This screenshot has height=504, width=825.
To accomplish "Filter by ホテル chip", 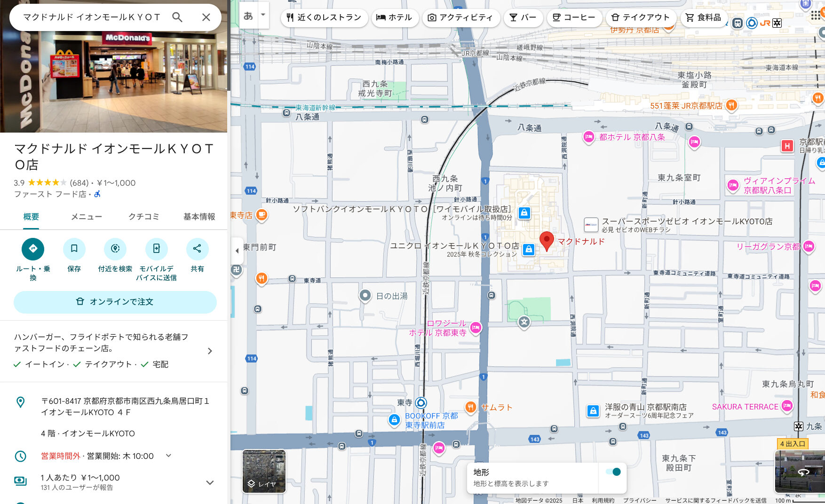I will coord(394,17).
